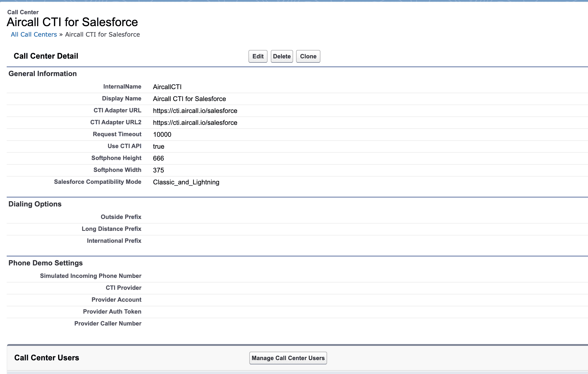Click the Use CTI API true value
Image resolution: width=588 pixels, height=374 pixels.
click(x=159, y=146)
